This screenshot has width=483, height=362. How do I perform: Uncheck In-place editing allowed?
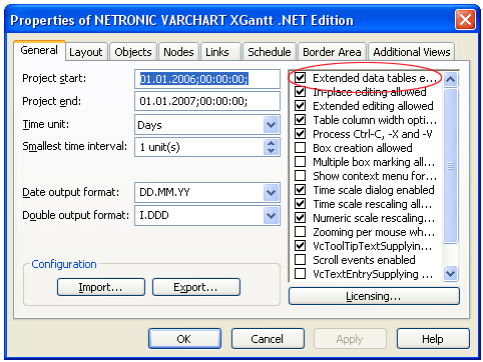(x=300, y=92)
